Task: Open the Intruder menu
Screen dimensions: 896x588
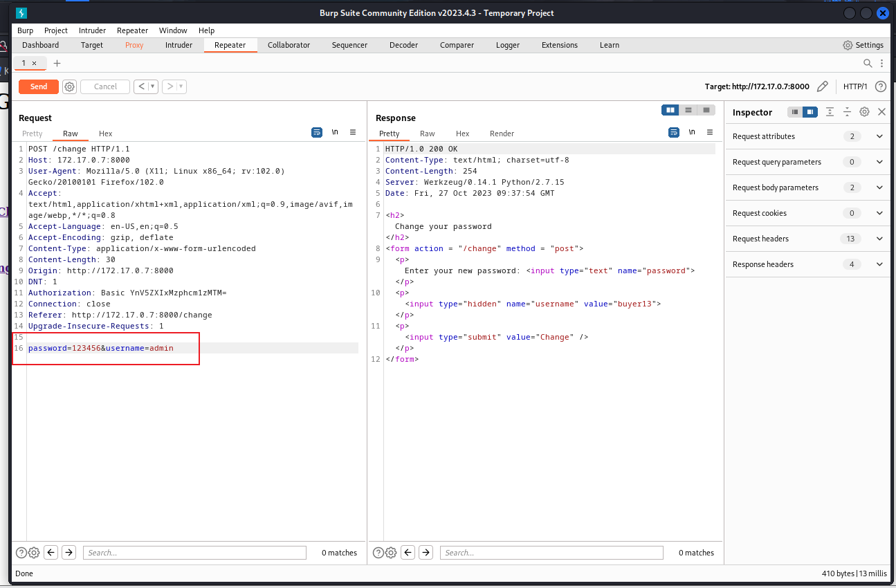Action: click(x=93, y=30)
